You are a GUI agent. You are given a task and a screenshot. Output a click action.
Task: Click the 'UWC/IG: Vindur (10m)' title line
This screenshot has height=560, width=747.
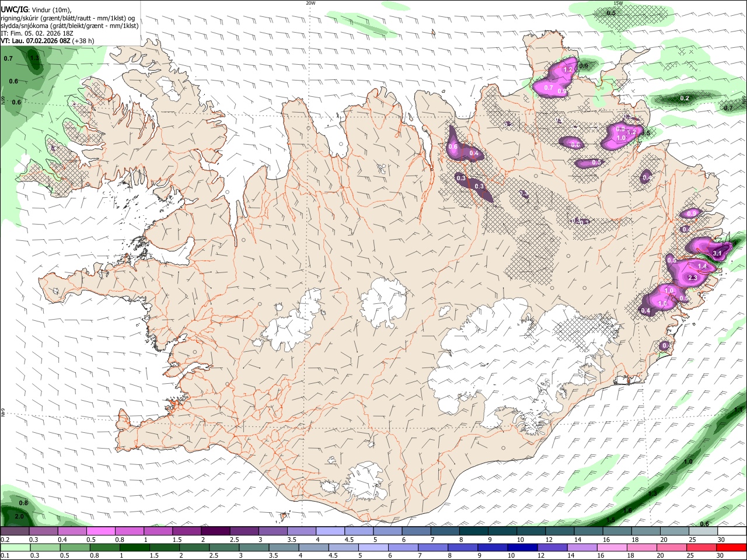click(36, 10)
